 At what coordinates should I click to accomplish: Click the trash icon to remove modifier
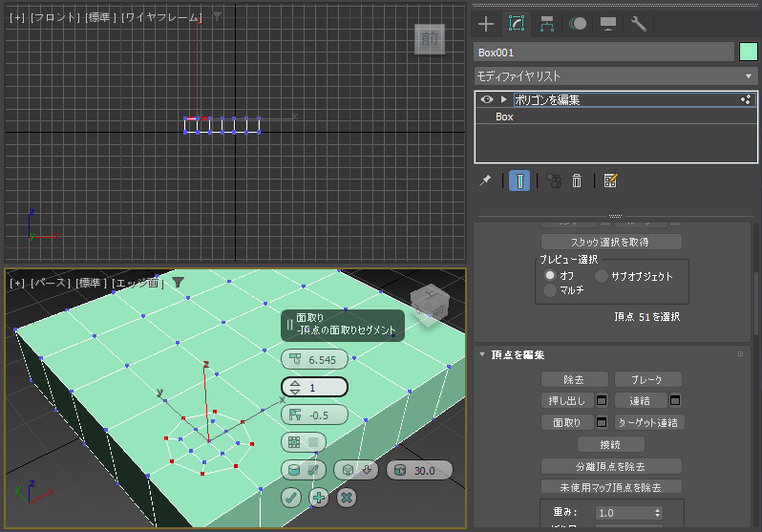pyautogui.click(x=577, y=181)
